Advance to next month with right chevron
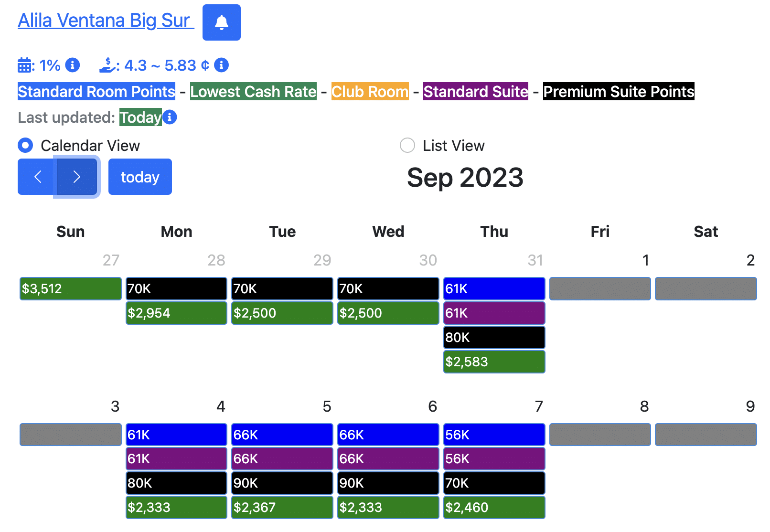The image size is (770, 532). (76, 177)
